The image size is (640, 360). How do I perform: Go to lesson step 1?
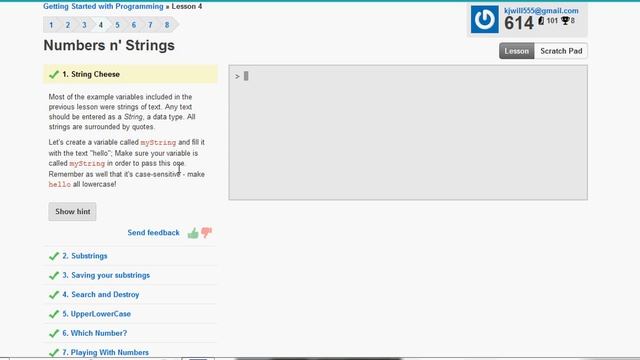pos(51,25)
